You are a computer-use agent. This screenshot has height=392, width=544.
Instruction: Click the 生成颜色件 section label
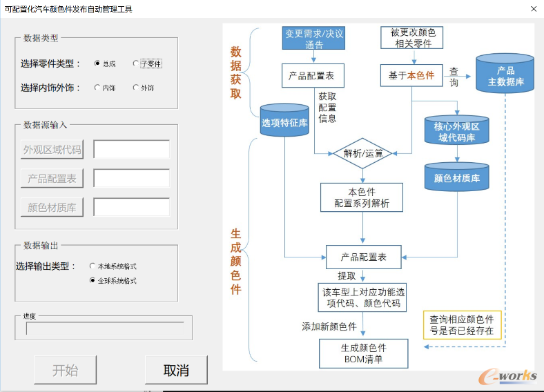(x=235, y=261)
